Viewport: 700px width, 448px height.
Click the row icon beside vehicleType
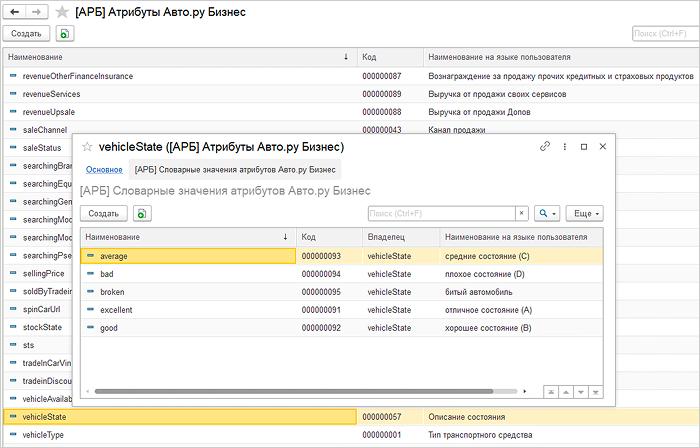(x=13, y=434)
